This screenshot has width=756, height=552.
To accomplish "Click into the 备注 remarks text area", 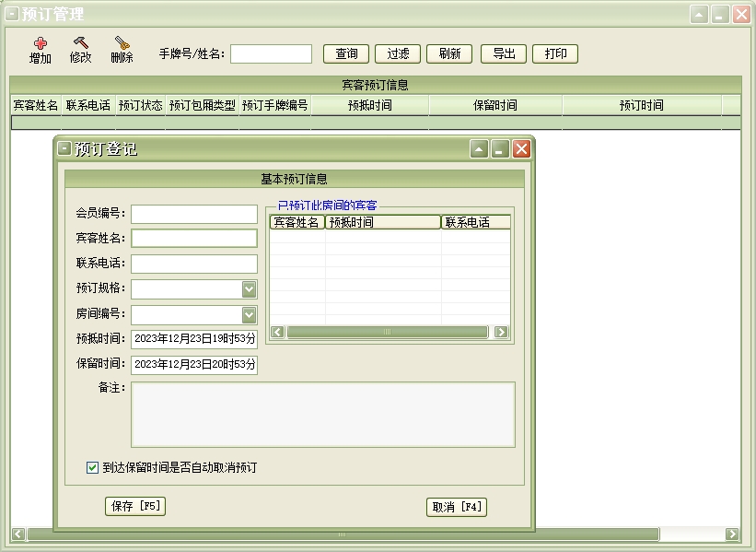I will (322, 415).
